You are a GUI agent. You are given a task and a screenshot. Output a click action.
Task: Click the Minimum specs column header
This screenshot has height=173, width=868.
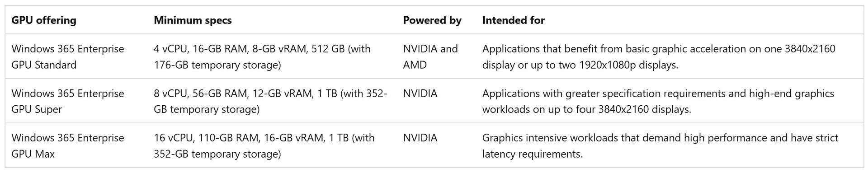193,20
